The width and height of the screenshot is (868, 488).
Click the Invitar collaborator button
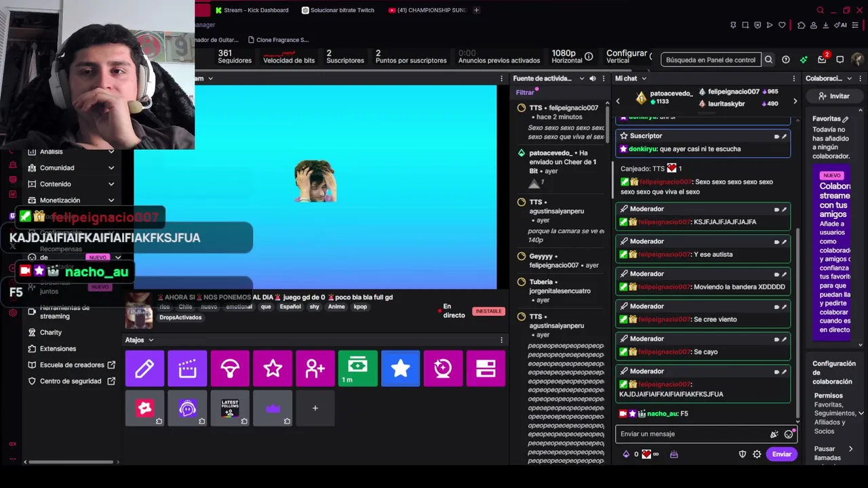click(833, 96)
